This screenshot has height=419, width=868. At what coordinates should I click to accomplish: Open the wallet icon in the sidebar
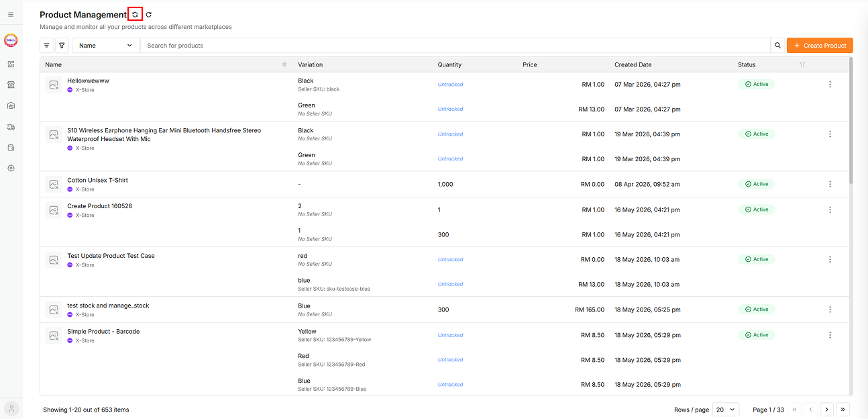click(x=11, y=148)
